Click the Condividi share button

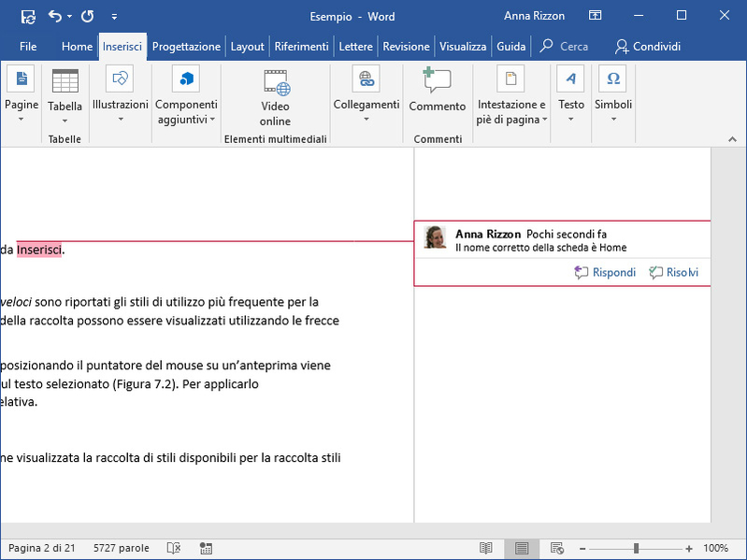coord(648,47)
